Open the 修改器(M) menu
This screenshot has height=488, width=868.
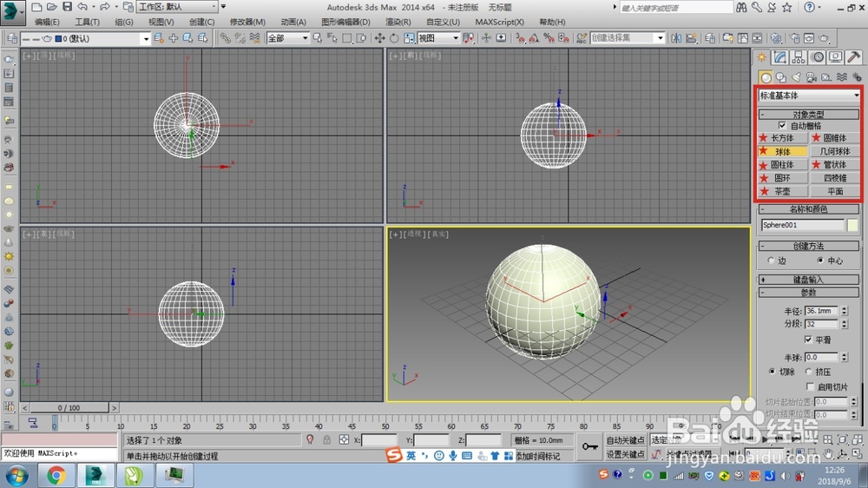(247, 23)
